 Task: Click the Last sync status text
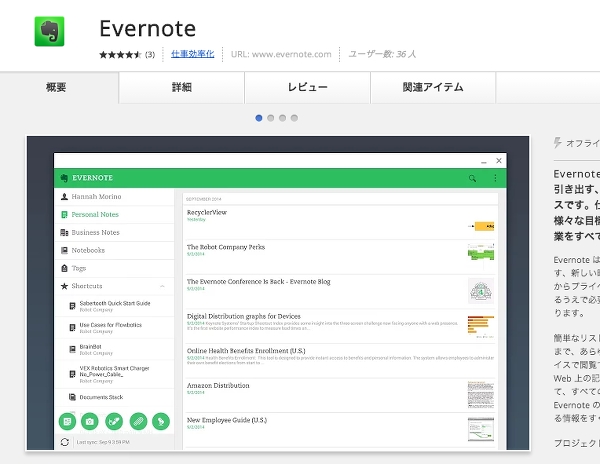click(x=103, y=442)
